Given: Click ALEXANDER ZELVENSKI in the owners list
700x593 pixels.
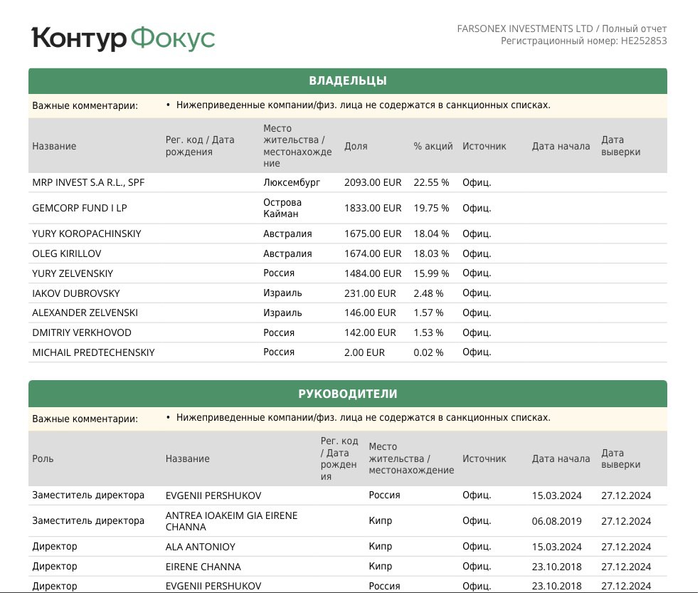Looking at the screenshot, I should click(85, 313).
